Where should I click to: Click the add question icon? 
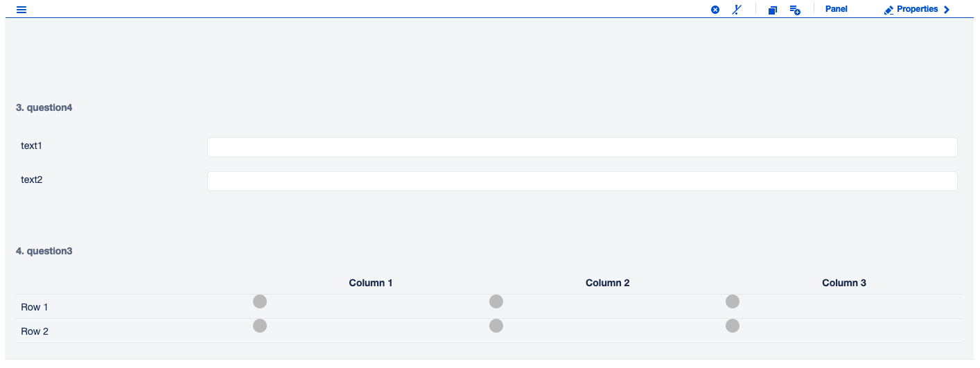[795, 10]
